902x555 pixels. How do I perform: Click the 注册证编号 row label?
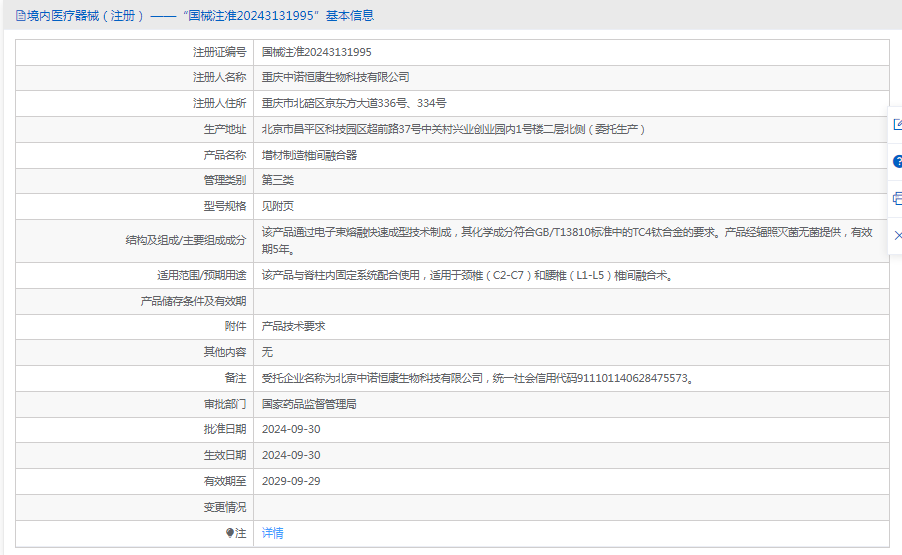(x=219, y=52)
